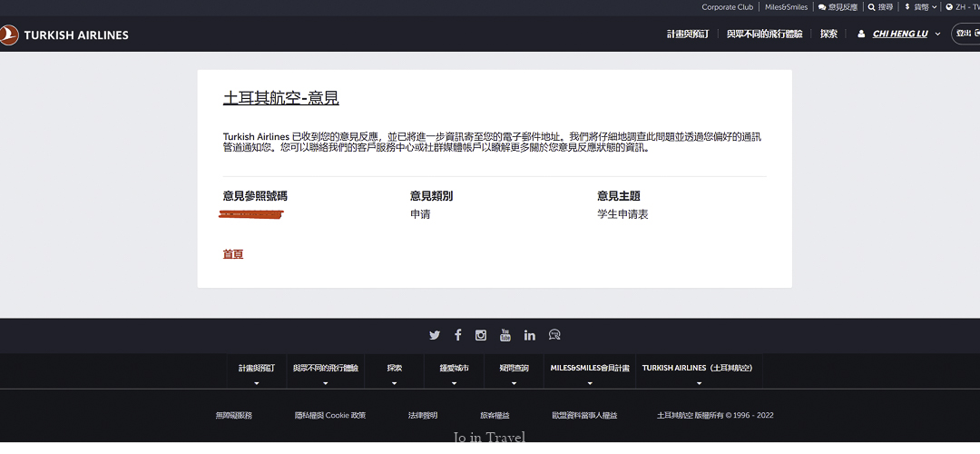Open Turkish Airlines Instagram page
This screenshot has height=454, width=980.
(481, 335)
